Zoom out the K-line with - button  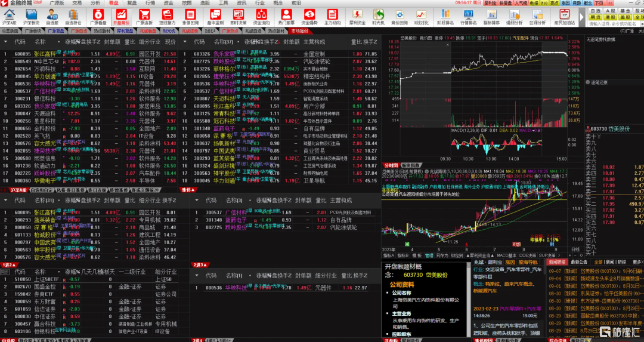[x=576, y=255]
